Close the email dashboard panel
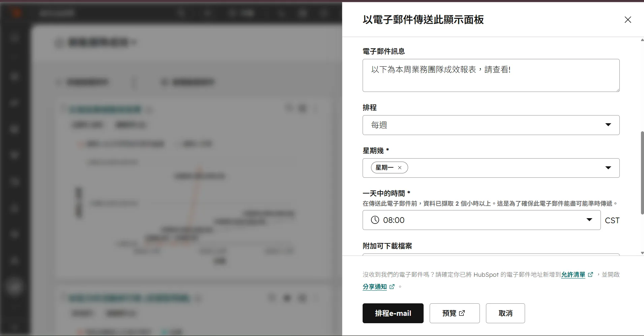644x336 pixels. pos(627,20)
